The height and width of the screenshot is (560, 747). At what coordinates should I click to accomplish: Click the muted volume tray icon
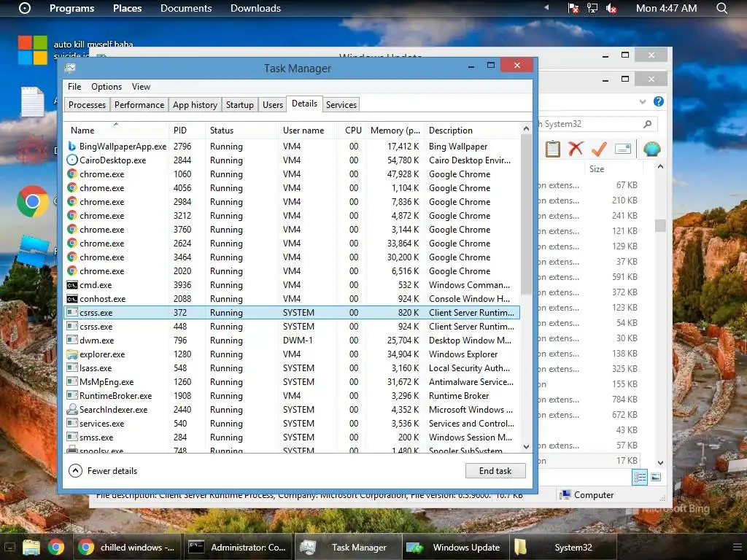[611, 8]
